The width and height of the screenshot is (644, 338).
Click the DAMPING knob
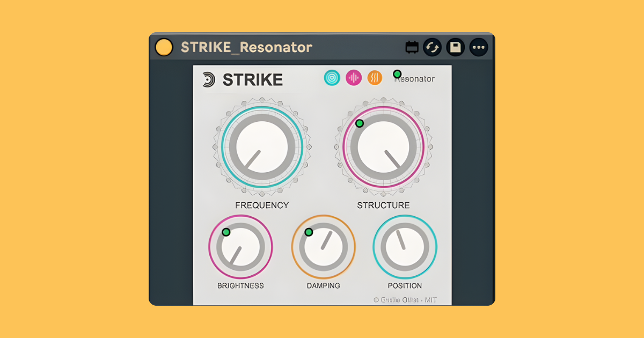coord(323,247)
